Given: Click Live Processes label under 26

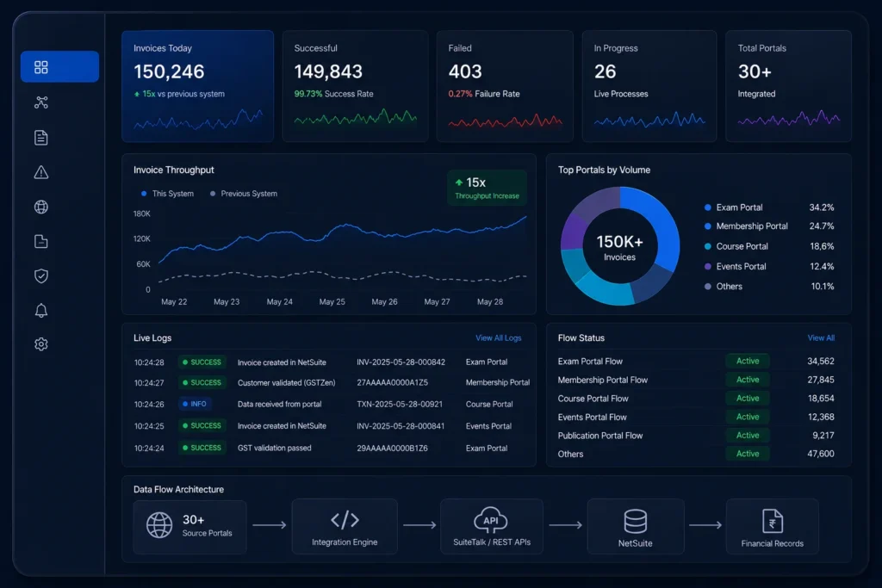Looking at the screenshot, I should point(621,94).
